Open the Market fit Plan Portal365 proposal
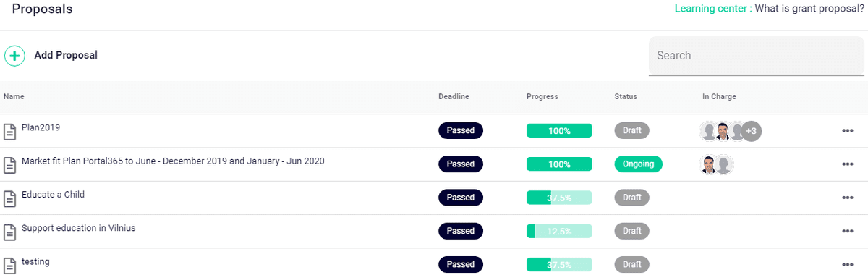868x275 pixels. (x=173, y=161)
